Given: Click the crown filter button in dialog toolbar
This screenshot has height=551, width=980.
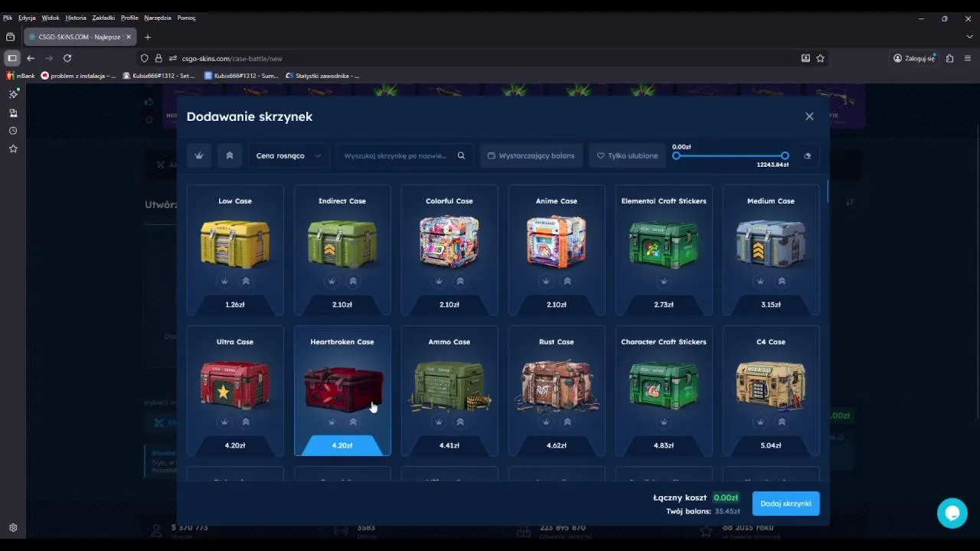Looking at the screenshot, I should point(199,155).
